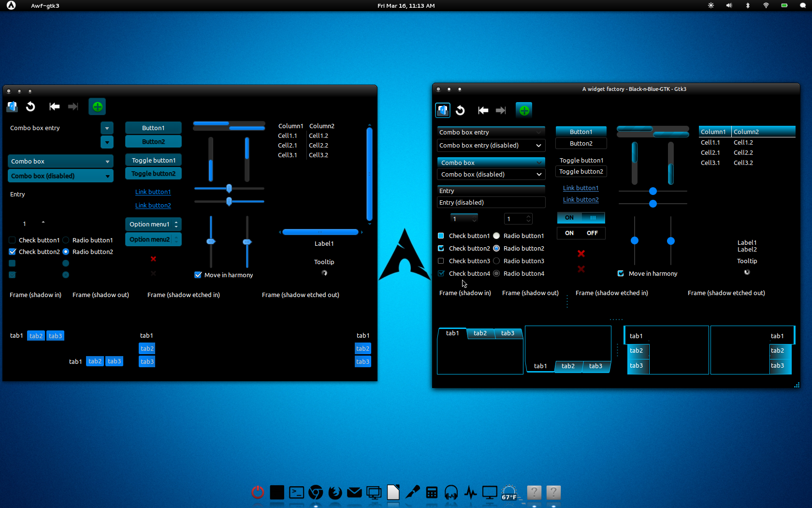Open Combo box entry dropdown arrow in left window
Image resolution: width=812 pixels, height=508 pixels.
click(107, 128)
